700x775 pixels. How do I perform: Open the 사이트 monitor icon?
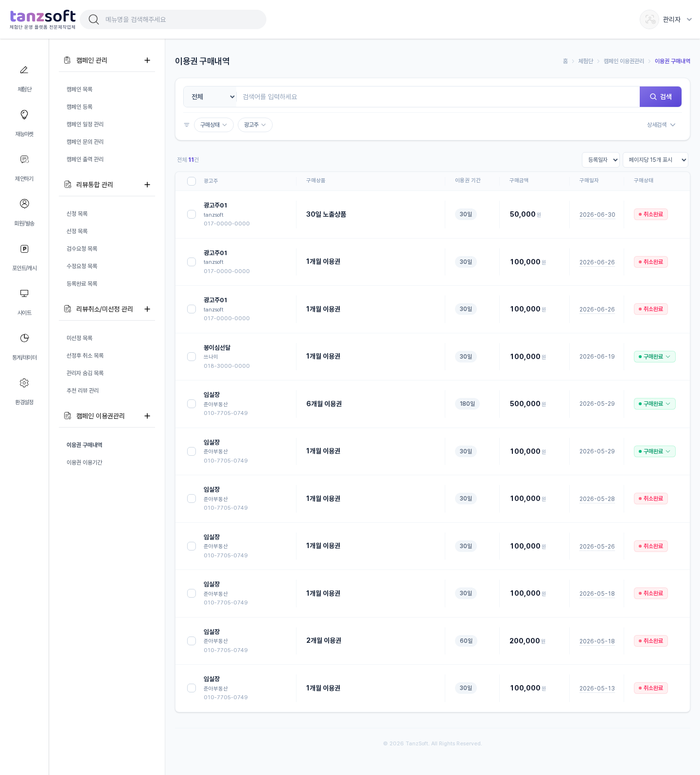[x=24, y=293]
